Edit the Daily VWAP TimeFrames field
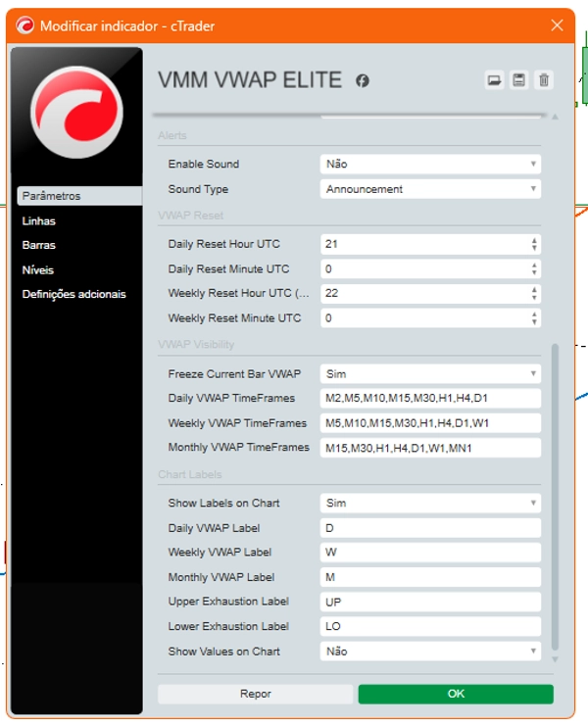Image resolution: width=588 pixels, height=726 pixels. pos(430,398)
